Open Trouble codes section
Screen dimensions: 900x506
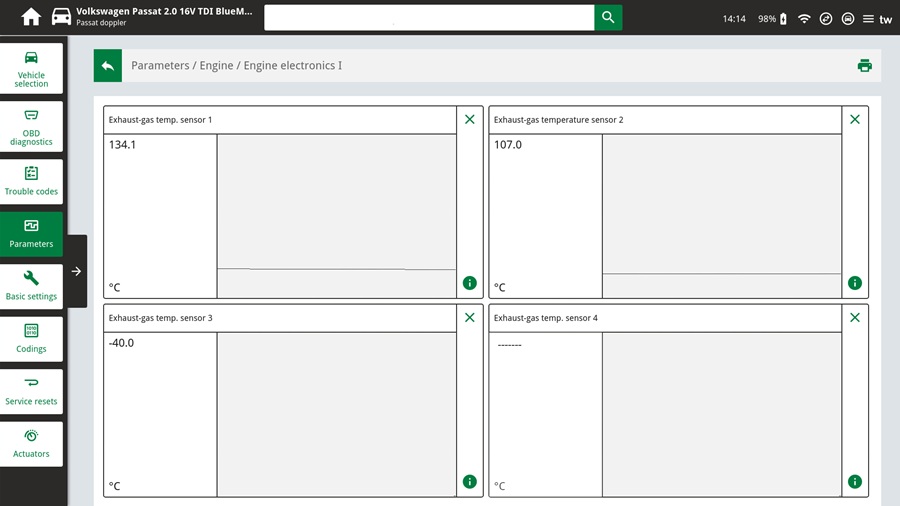[31, 181]
